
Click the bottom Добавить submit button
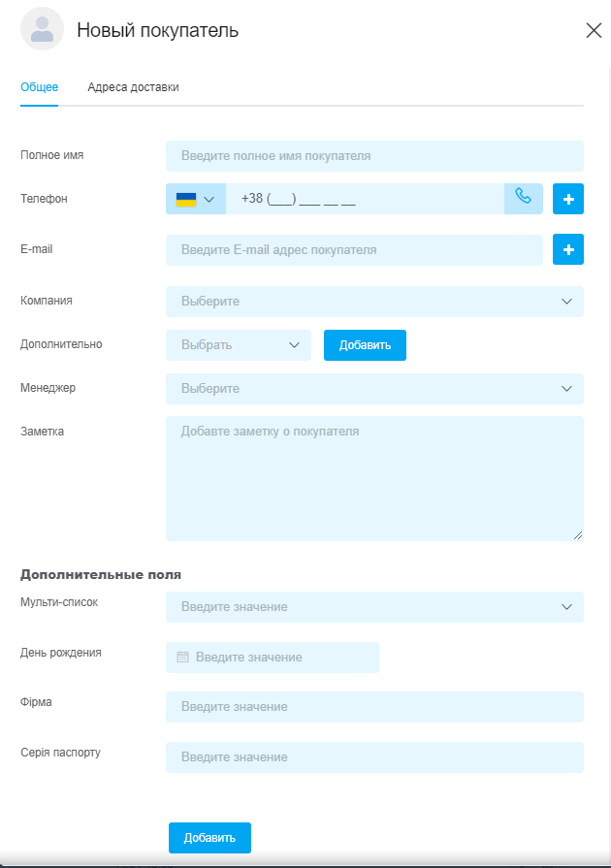[x=209, y=838]
